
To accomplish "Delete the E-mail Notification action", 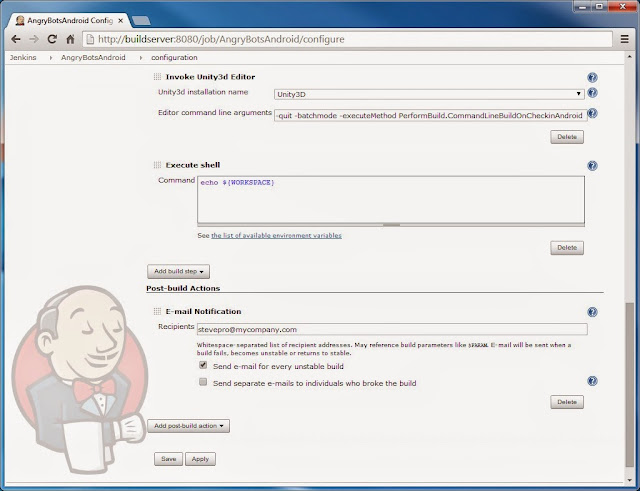I will (567, 402).
